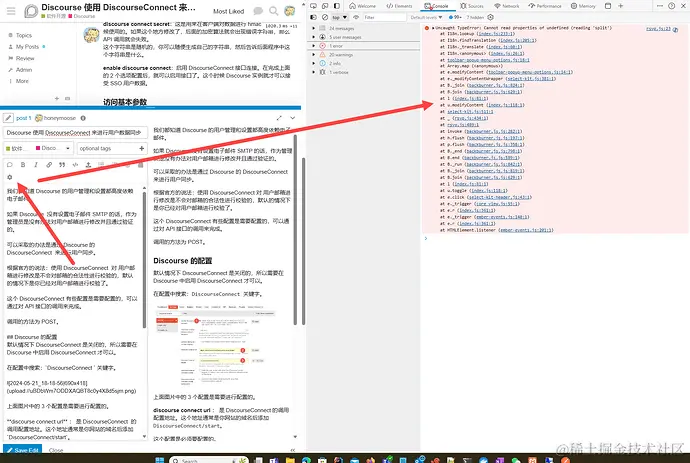Collapse preview with the double chevron
Viewport: 690px width, 463px height.
[x=293, y=450]
